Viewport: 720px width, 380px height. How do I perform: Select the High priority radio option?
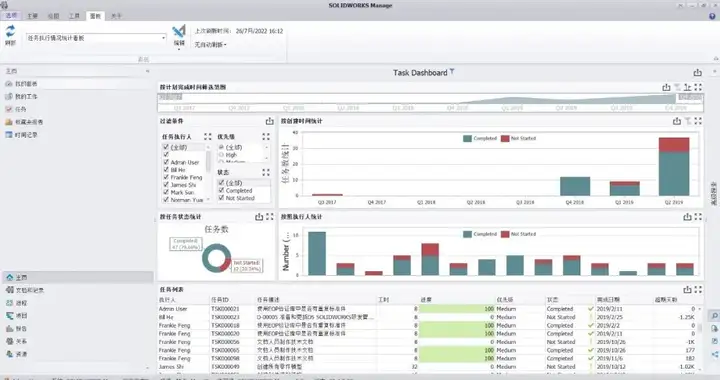[x=221, y=155]
